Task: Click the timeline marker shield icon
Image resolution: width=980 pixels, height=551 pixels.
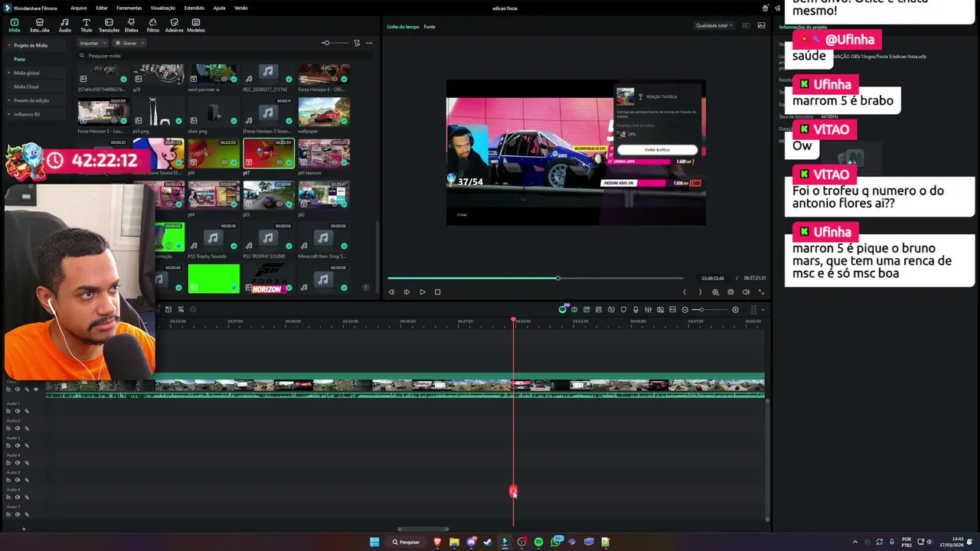Action: [623, 309]
